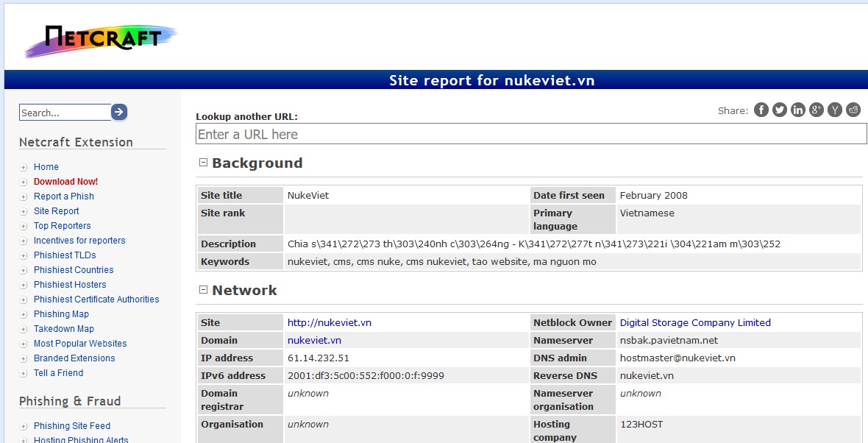Screen dimensions: 868x443
Task: Open Hosting Phishing Alerts link
Action: click(x=81, y=439)
